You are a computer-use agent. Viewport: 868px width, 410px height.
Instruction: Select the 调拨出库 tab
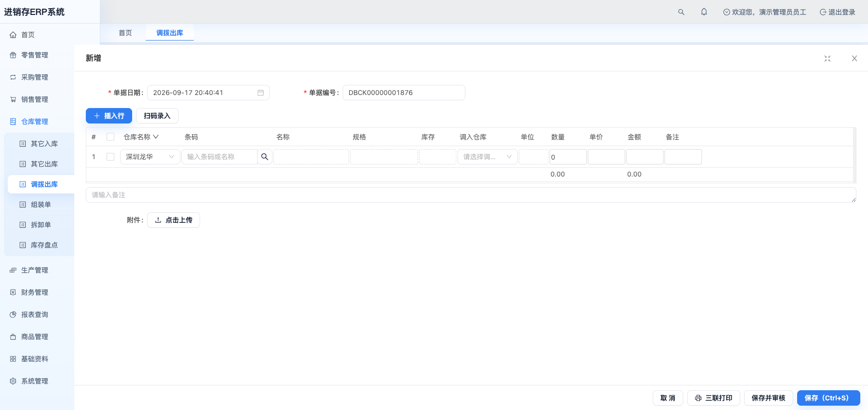pos(170,33)
